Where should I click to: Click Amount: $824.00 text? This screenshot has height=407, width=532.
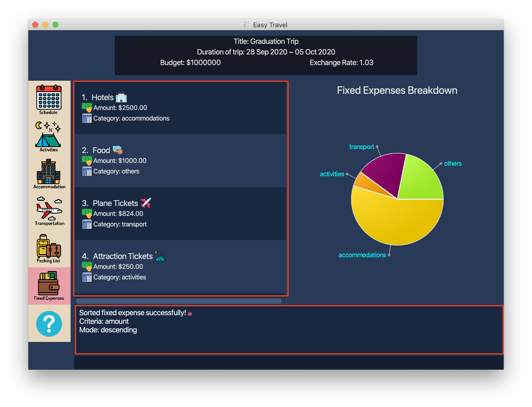(118, 214)
